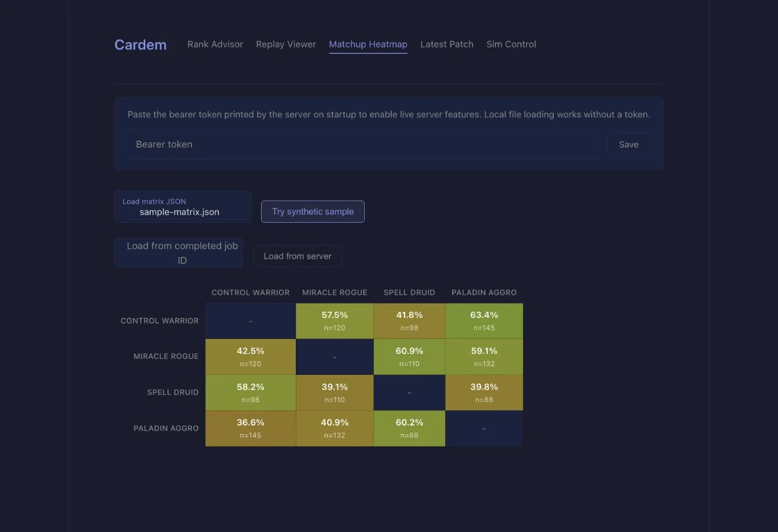The height and width of the screenshot is (532, 778).
Task: Switch to the Replay Viewer tab
Action: coord(286,44)
